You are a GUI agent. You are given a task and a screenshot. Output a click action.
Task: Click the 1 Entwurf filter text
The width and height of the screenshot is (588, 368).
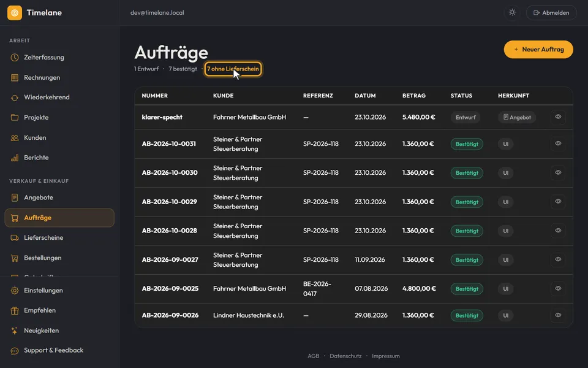tap(146, 69)
